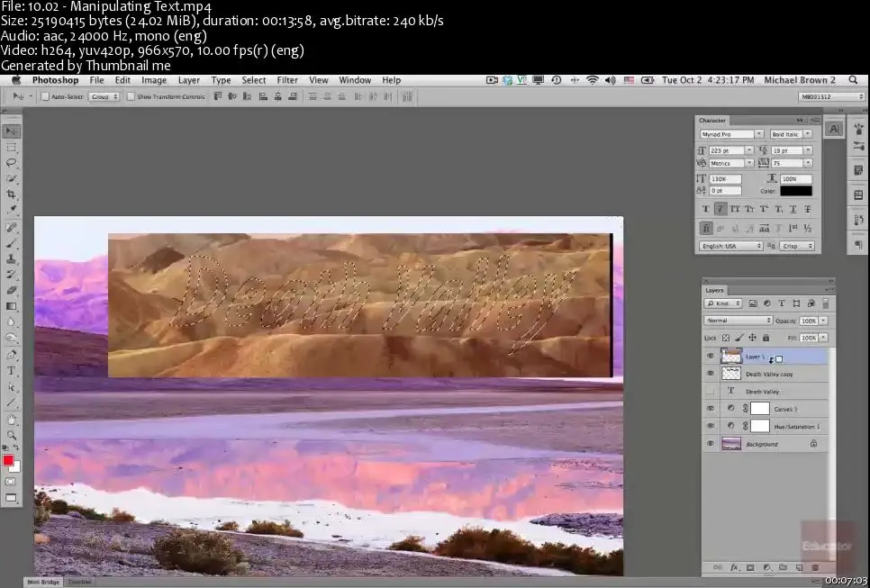870x588 pixels.
Task: Select the Crop tool
Action: coord(11,194)
